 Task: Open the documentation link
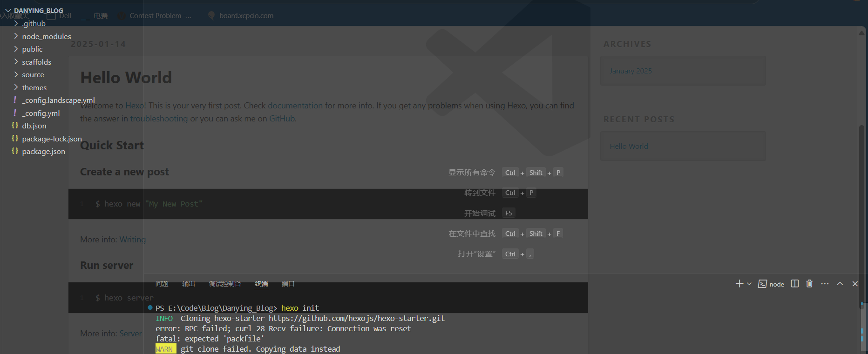coord(295,106)
